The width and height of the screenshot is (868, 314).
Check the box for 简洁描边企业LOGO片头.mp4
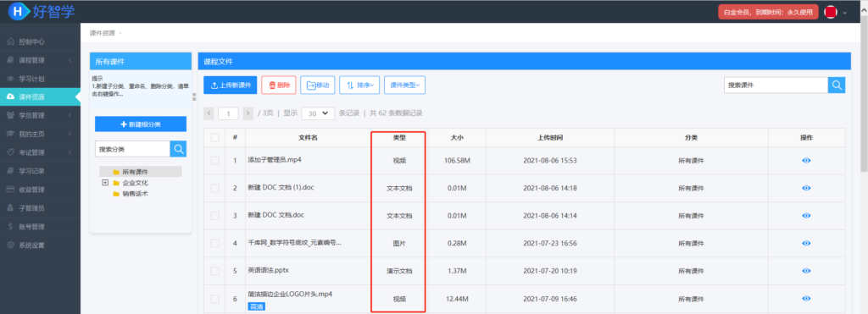tap(214, 299)
